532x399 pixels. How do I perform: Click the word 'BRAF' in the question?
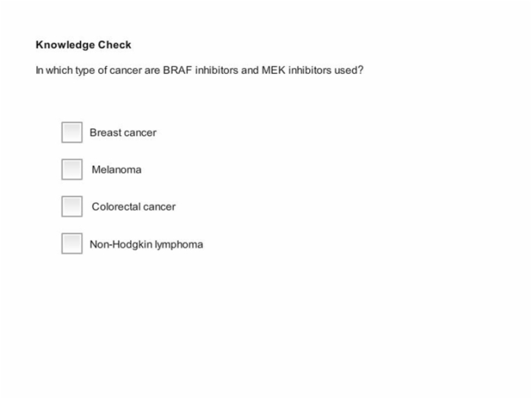(x=177, y=70)
